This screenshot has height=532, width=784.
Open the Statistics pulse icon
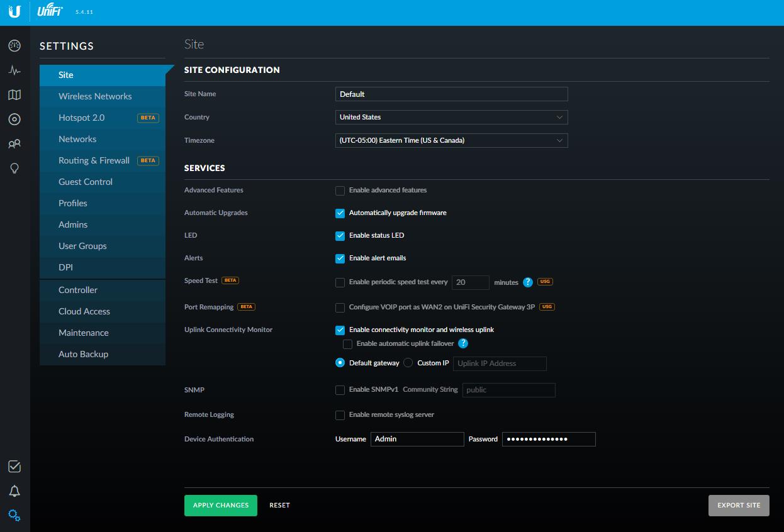point(14,70)
